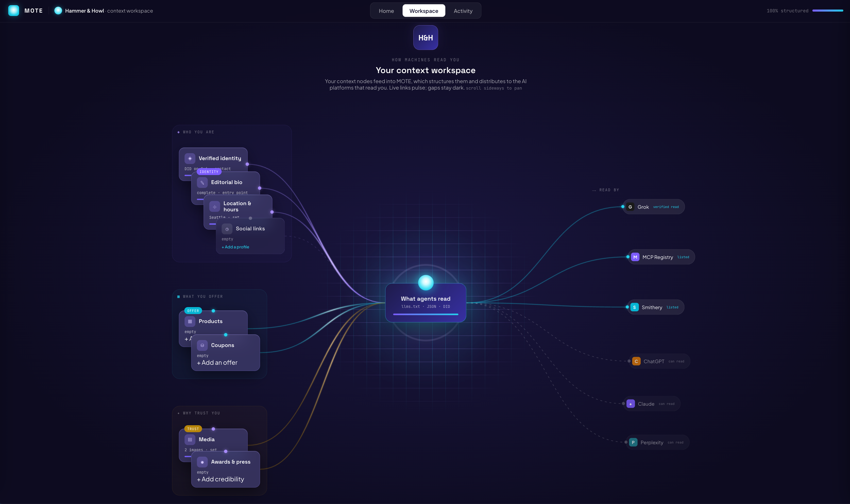Click the + Add a profile link
The height and width of the screenshot is (504, 850).
coord(235,247)
